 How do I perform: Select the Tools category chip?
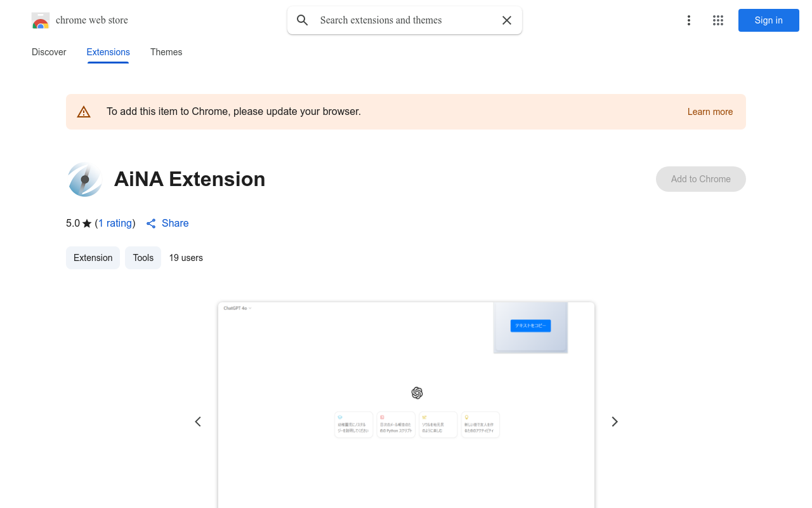[x=143, y=258]
